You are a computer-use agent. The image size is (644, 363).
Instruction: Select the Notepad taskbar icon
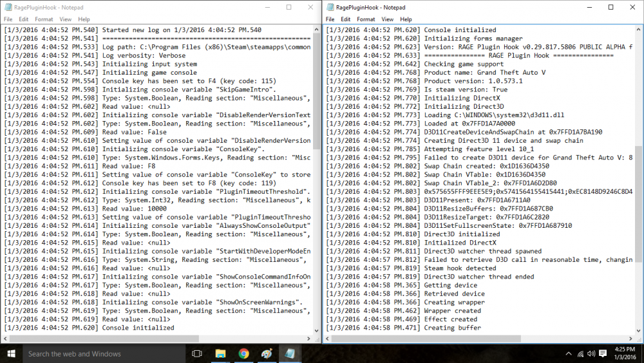290,353
